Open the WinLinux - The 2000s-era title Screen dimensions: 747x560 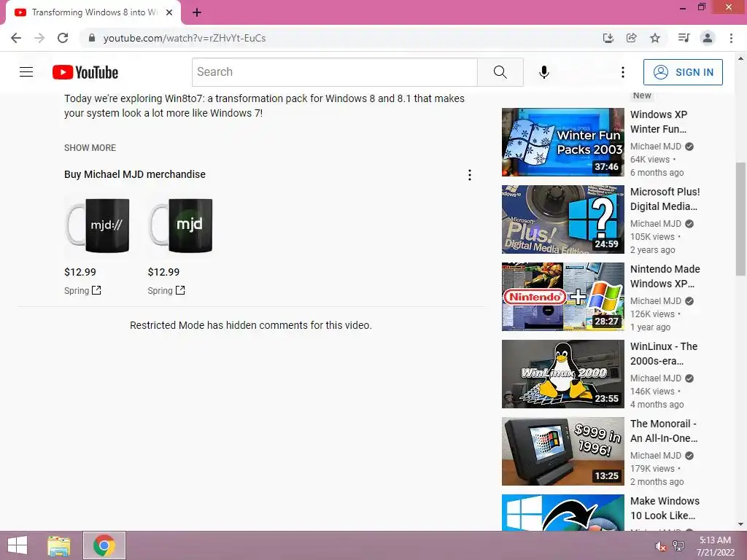point(664,354)
